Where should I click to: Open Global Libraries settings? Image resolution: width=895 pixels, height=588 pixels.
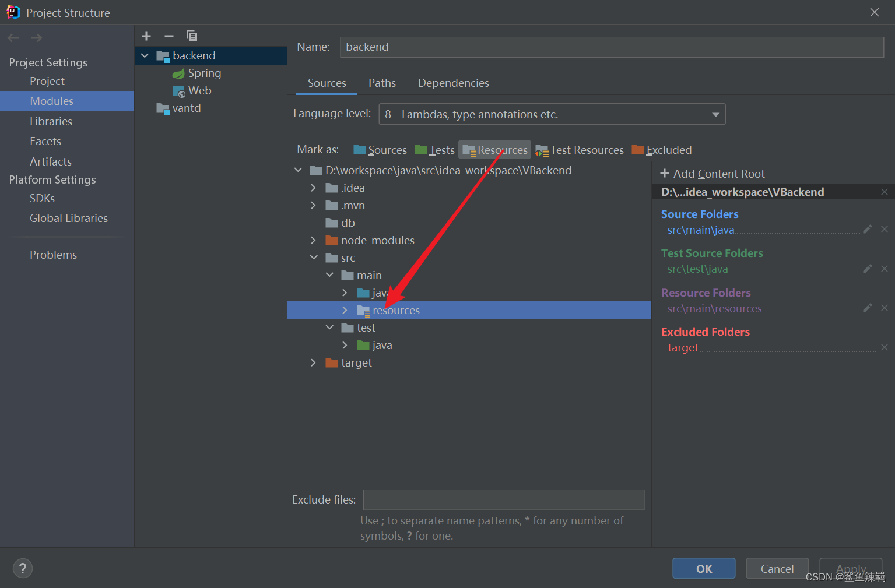pos(69,218)
